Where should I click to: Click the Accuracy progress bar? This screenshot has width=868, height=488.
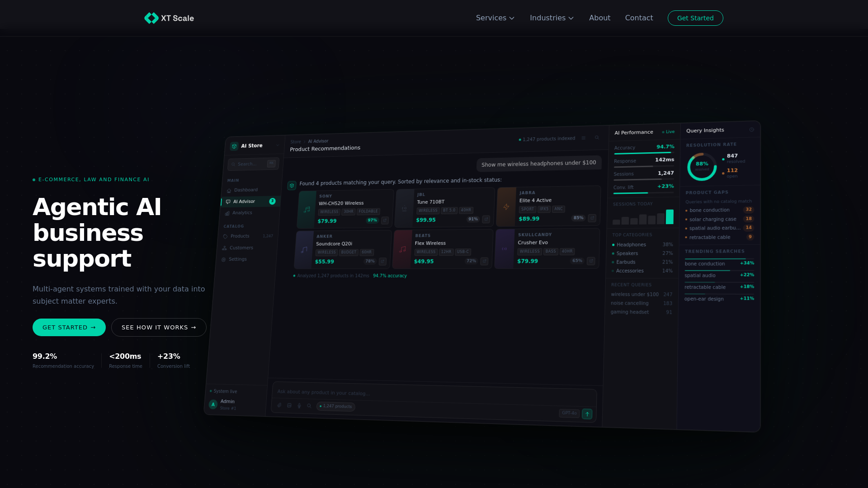click(644, 153)
